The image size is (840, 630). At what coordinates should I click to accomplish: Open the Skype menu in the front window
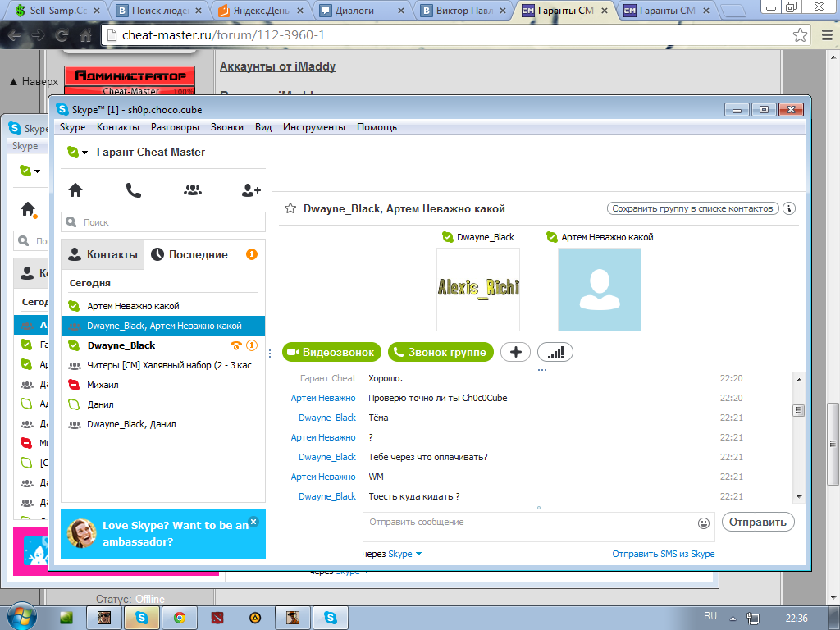72,127
